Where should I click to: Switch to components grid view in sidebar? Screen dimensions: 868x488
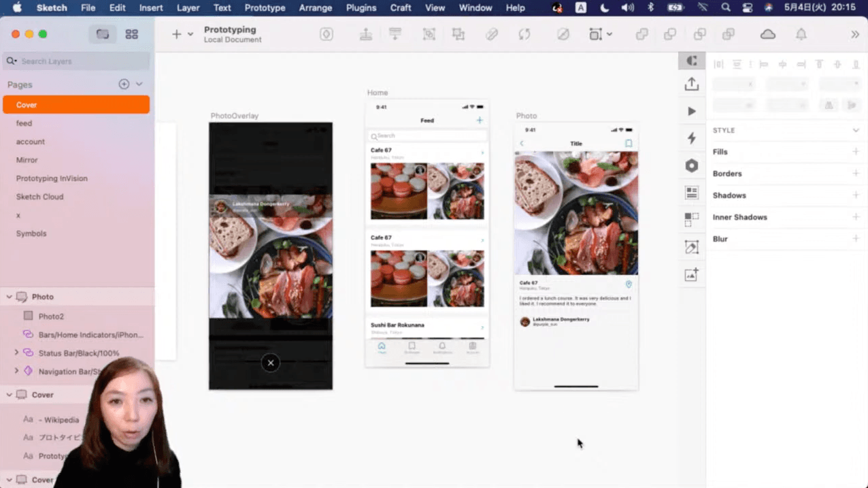(x=132, y=34)
